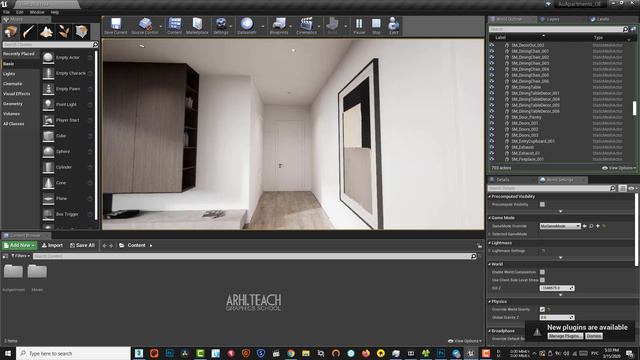Click the Details search magnifier icon
This screenshot has width=640, height=360.
613,188
